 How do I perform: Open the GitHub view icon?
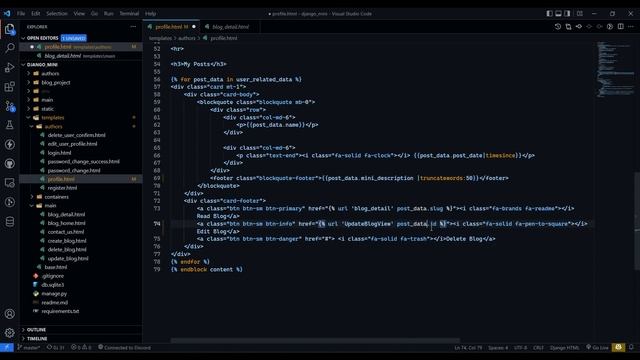(x=9, y=163)
